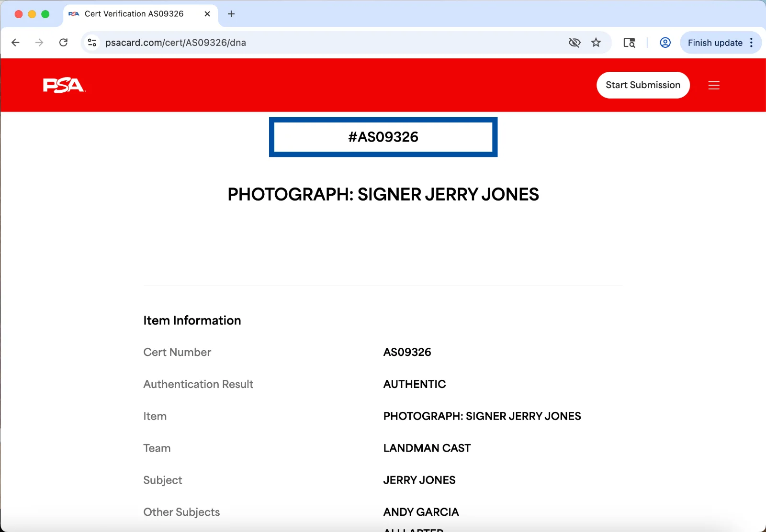Click the macOS green fullscreen button
Image resolution: width=766 pixels, height=532 pixels.
click(45, 14)
